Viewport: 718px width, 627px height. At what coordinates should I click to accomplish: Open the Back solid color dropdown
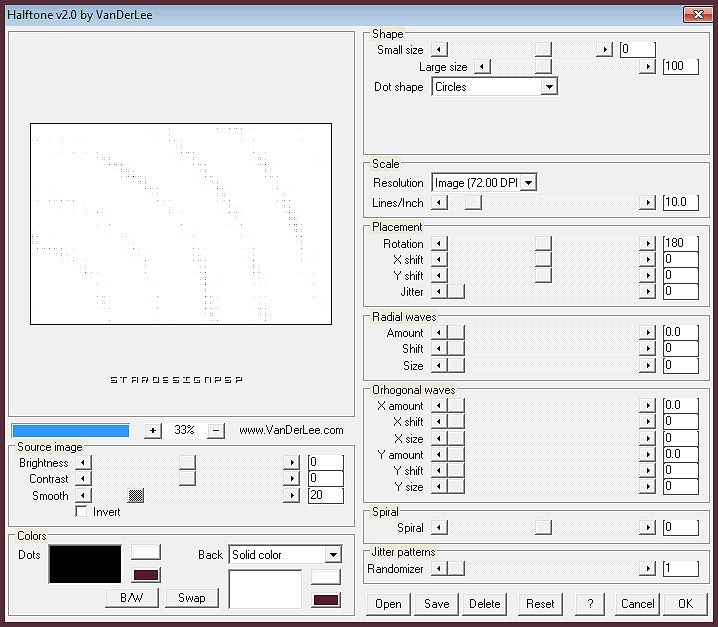(333, 555)
